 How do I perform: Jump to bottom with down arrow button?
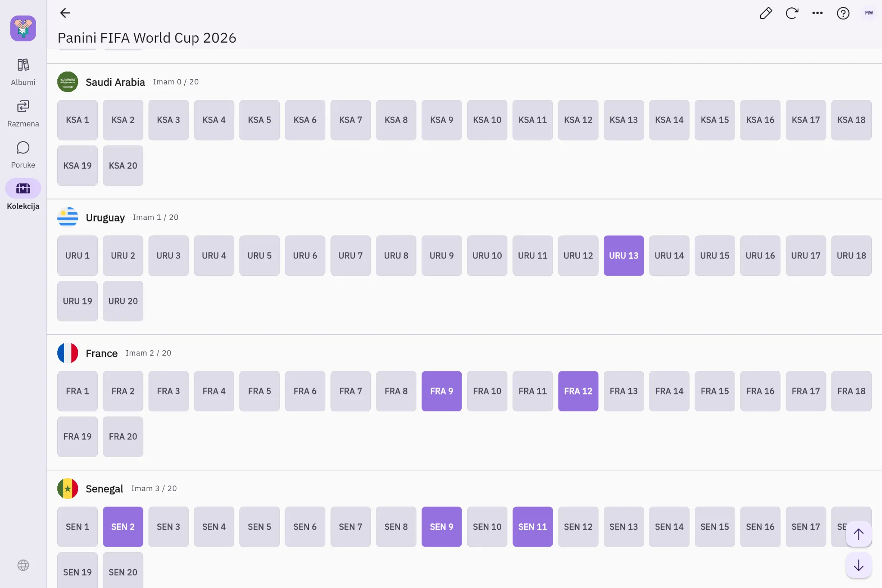tap(859, 565)
